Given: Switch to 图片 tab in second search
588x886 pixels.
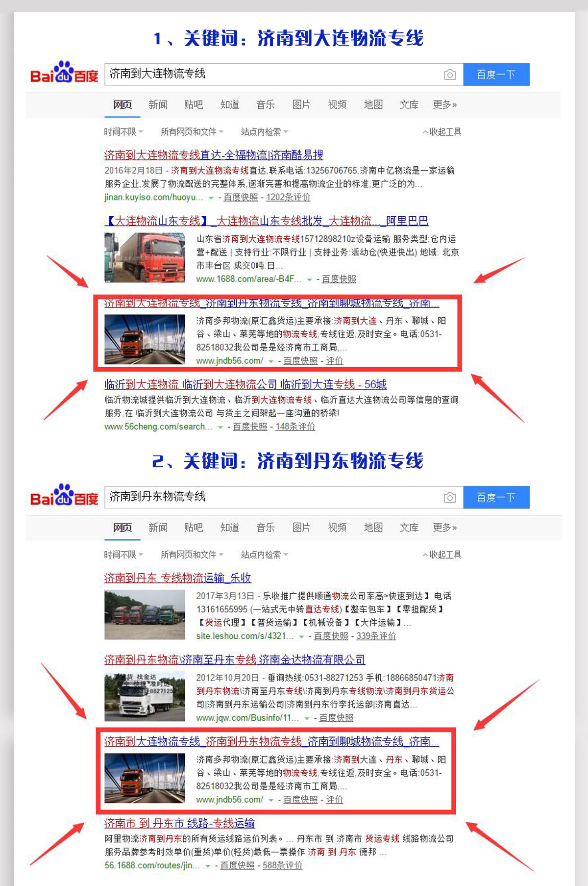Looking at the screenshot, I should 301,528.
